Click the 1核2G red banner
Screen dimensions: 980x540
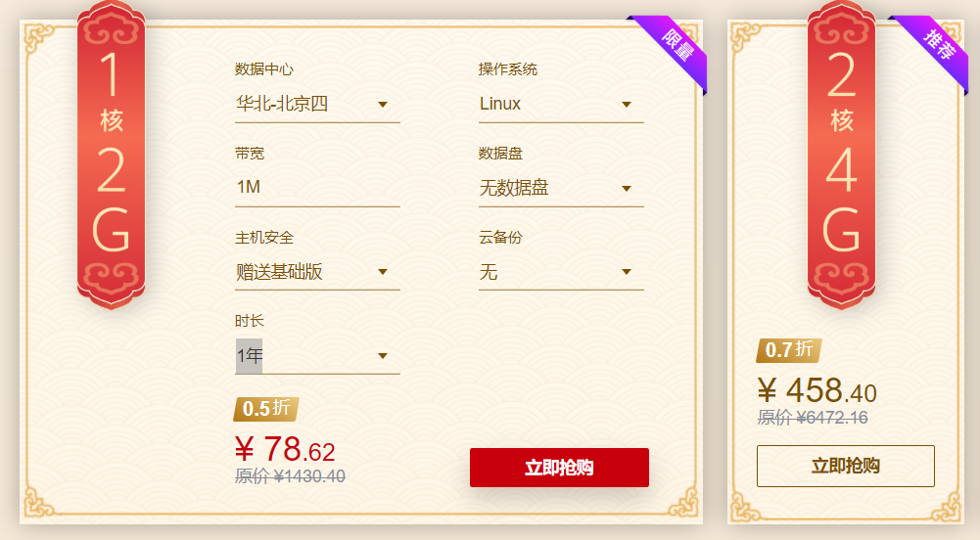[112, 152]
